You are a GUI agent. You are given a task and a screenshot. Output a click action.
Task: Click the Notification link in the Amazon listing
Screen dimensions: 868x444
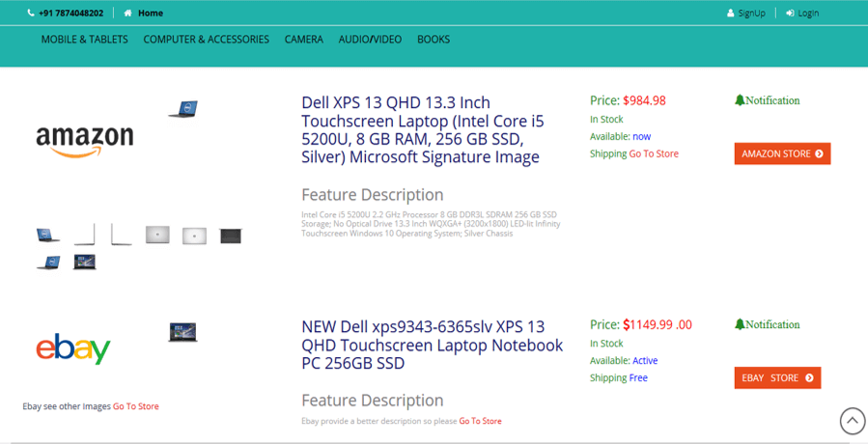pyautogui.click(x=772, y=100)
